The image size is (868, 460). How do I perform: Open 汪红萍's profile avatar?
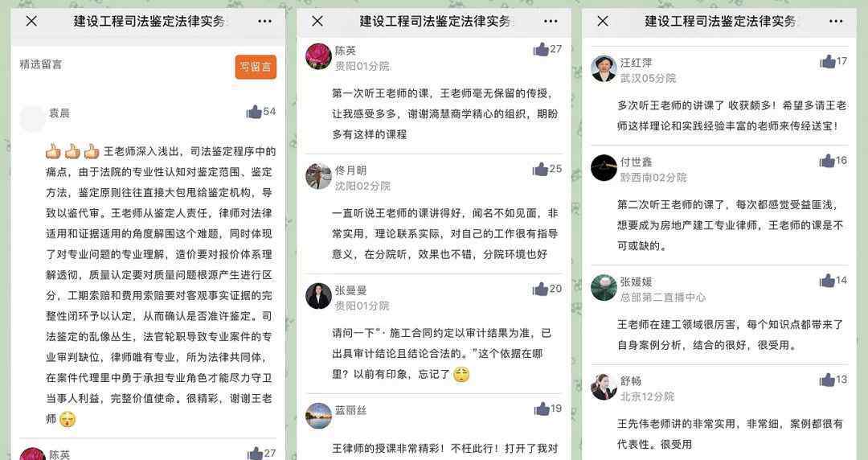pyautogui.click(x=604, y=68)
